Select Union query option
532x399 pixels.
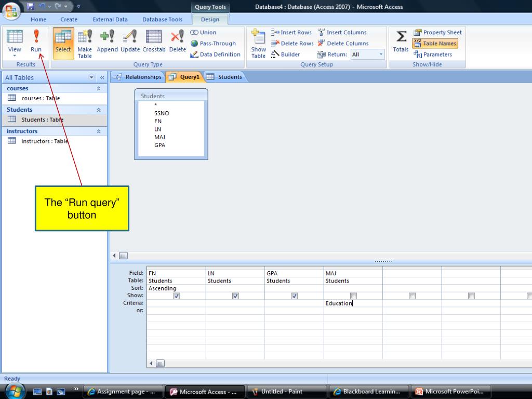pyautogui.click(x=203, y=32)
